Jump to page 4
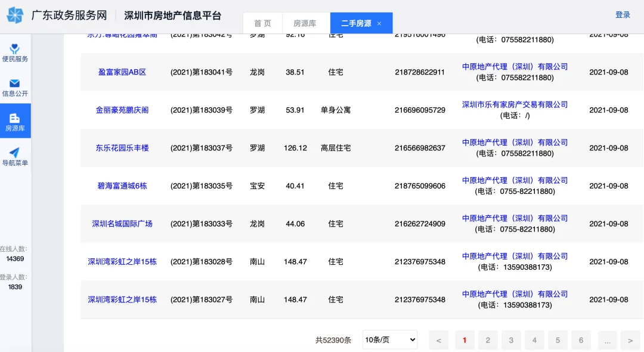The image size is (644, 352). 534,340
